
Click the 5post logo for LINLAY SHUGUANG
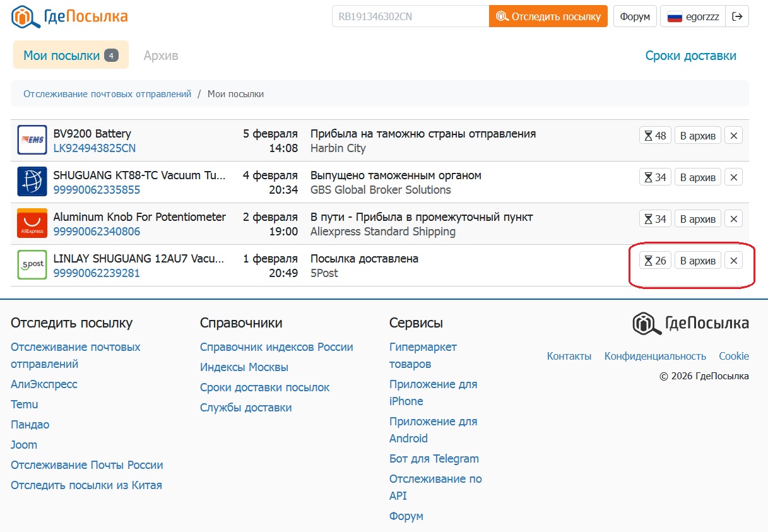tap(32, 265)
